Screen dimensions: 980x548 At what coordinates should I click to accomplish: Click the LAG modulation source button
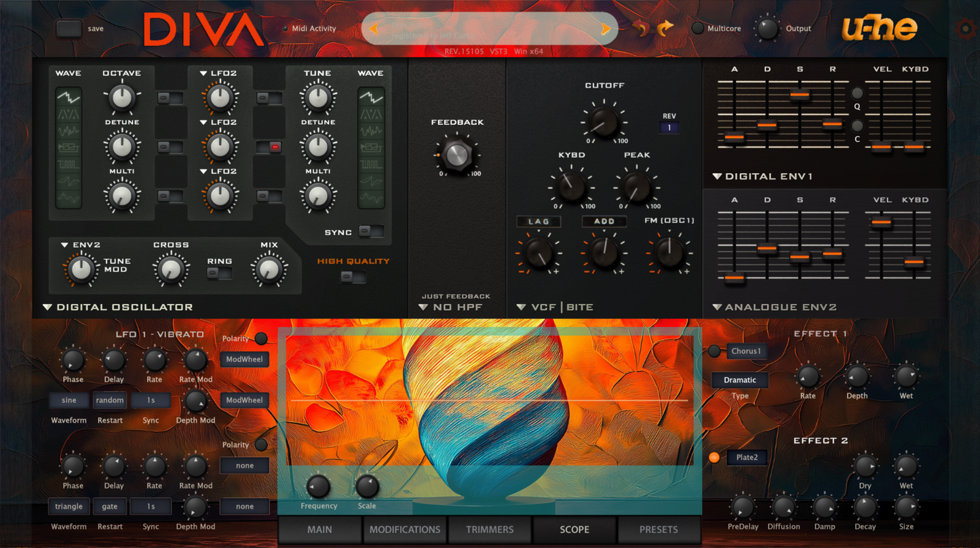coord(538,221)
